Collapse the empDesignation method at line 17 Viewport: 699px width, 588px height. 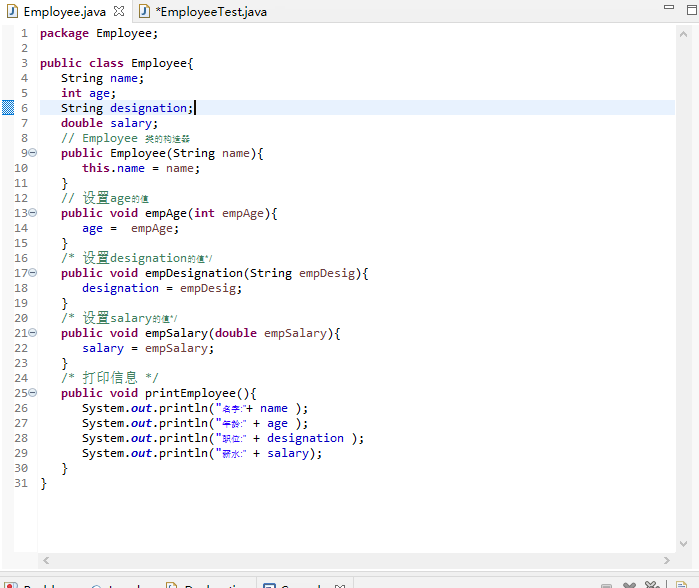pyautogui.click(x=33, y=272)
